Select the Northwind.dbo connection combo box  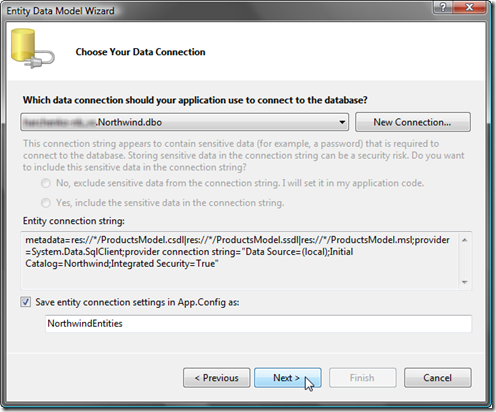(x=185, y=122)
